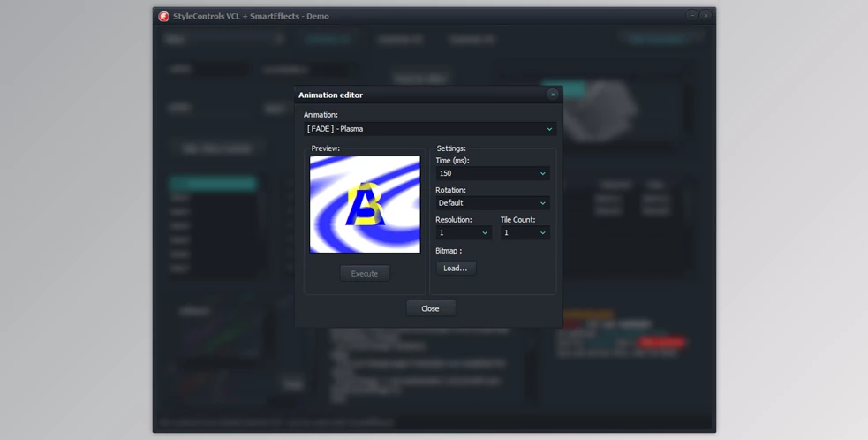Screen dimensions: 868x440
Task: Open the Animation combo box showing Plasma
Action: coord(429,129)
